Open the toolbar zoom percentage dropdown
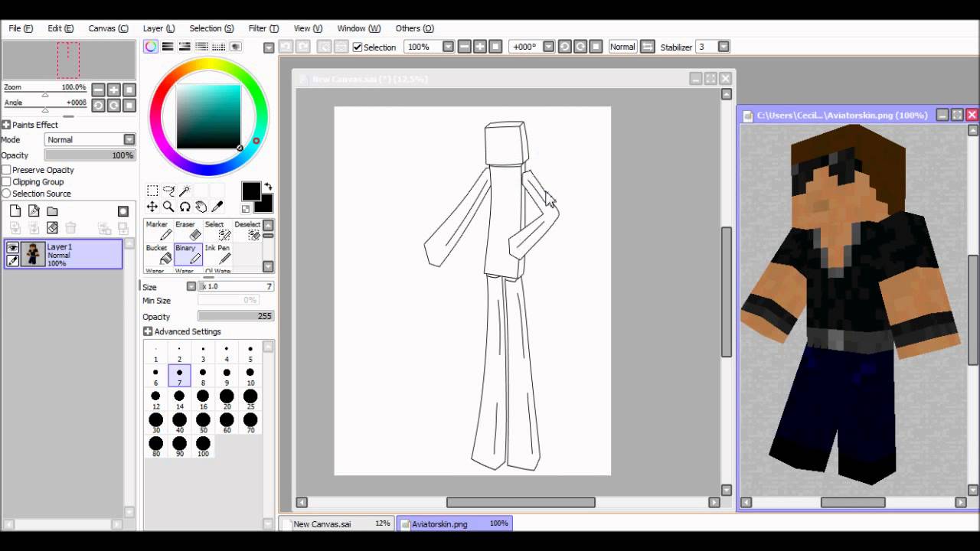Image resolution: width=980 pixels, height=551 pixels. pos(448,47)
